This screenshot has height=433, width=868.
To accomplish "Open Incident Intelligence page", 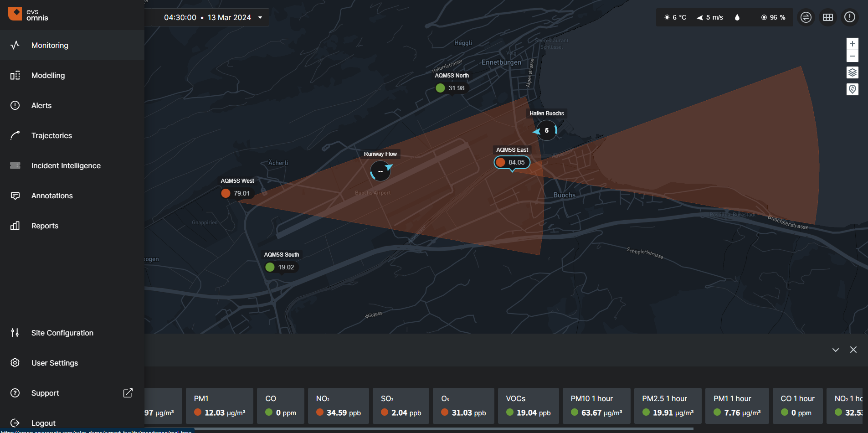I will [x=66, y=165].
